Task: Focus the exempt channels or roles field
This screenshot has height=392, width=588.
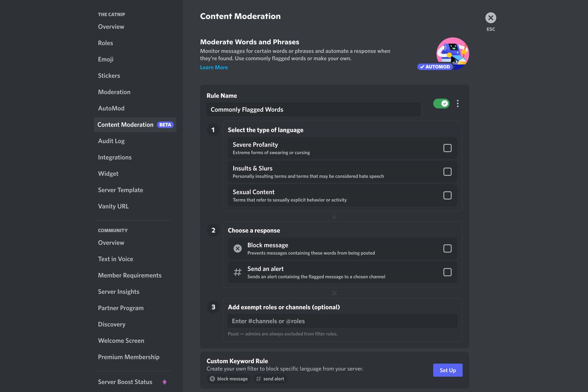Action: (342, 321)
